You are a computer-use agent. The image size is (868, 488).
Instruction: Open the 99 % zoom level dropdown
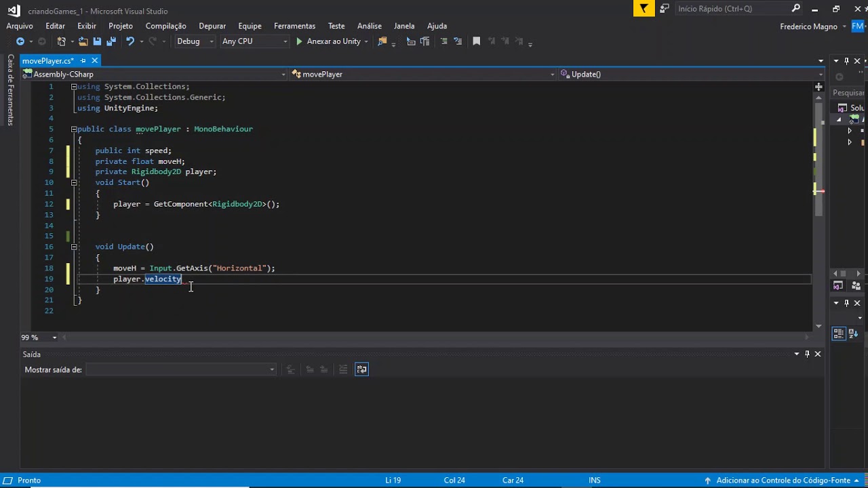point(55,338)
